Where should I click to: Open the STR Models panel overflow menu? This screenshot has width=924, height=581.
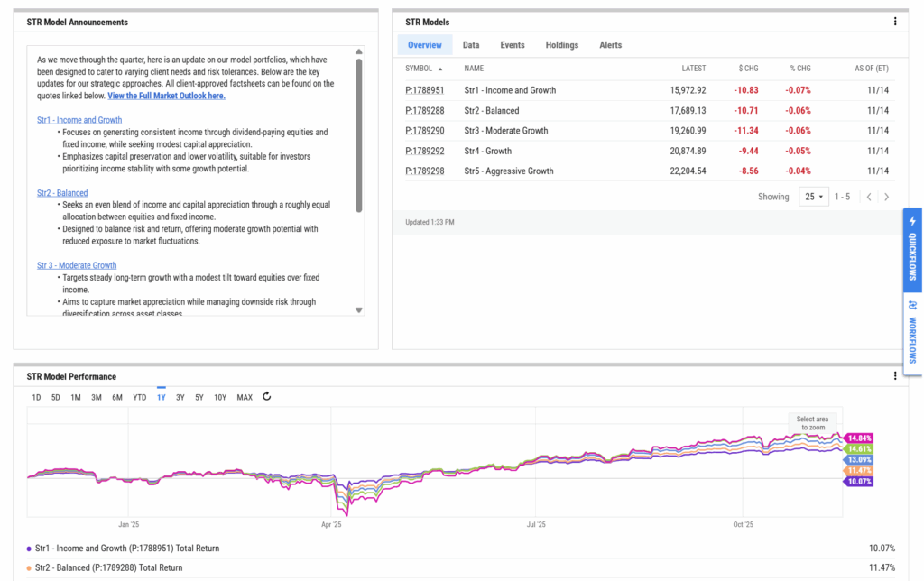click(895, 22)
